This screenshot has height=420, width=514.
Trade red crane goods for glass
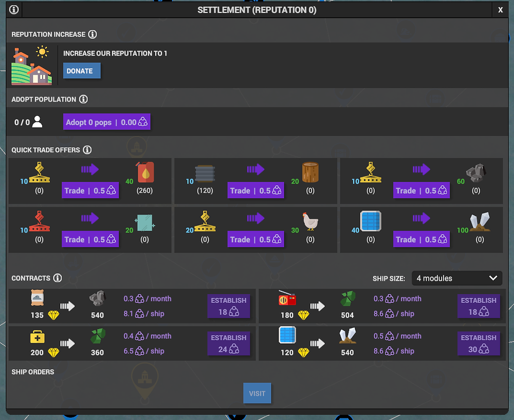(90, 240)
